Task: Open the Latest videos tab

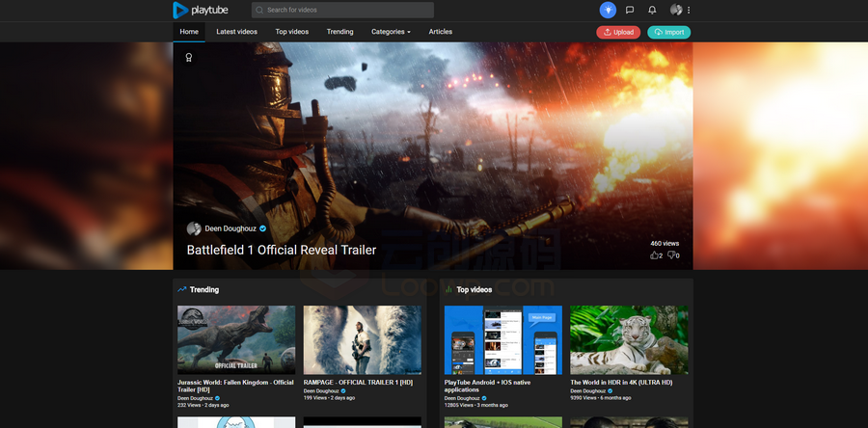Action: (x=237, y=32)
